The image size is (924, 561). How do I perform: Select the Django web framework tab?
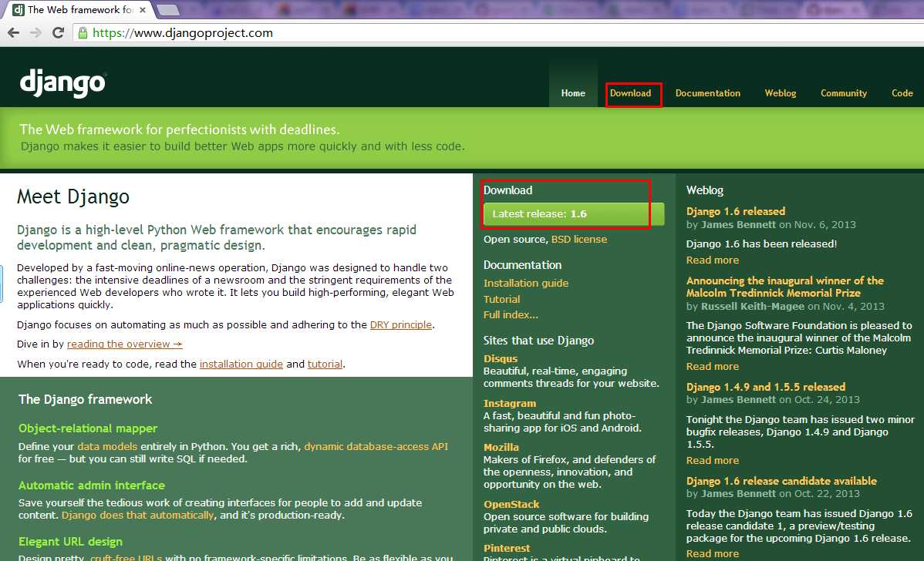81,10
